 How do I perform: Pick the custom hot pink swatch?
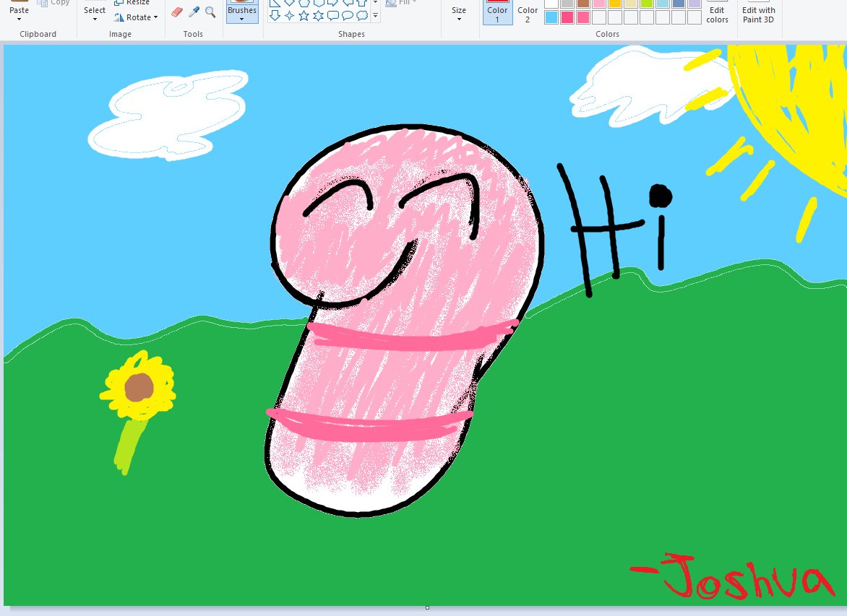(567, 17)
